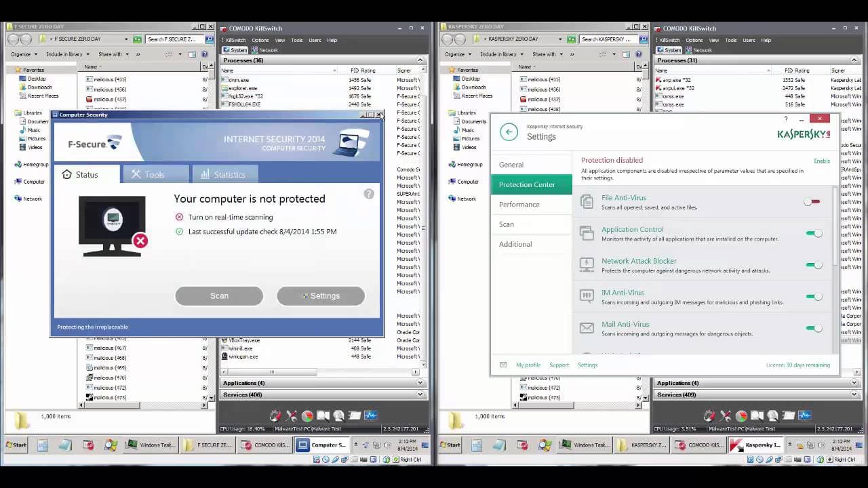Viewport: 868px width, 488px height.
Task: Disable the Mail Anti-Virus switch
Action: click(x=814, y=328)
